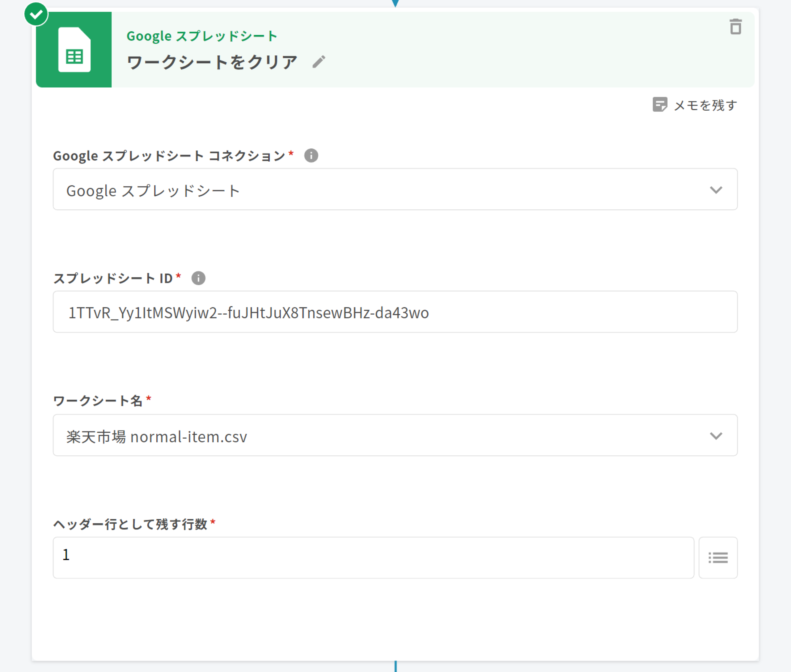Image resolution: width=791 pixels, height=672 pixels.
Task: Click the Google Sheets green icon
Action: coord(74,49)
